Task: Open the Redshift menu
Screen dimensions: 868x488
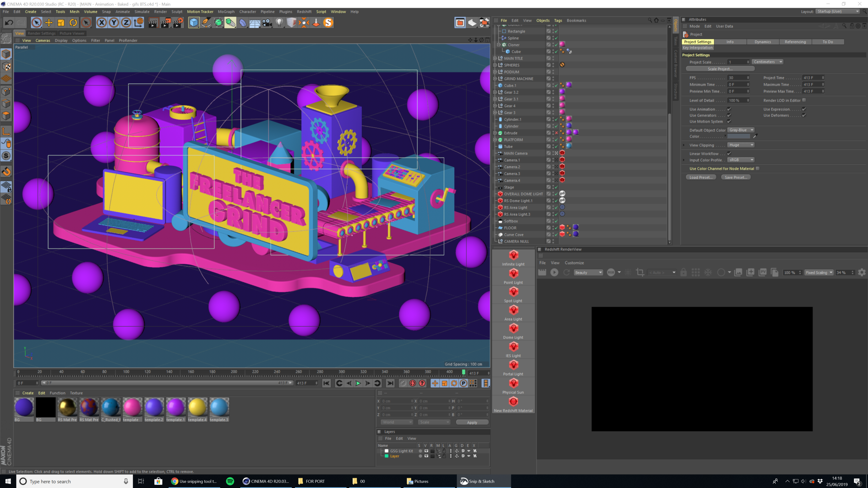Action: click(304, 11)
